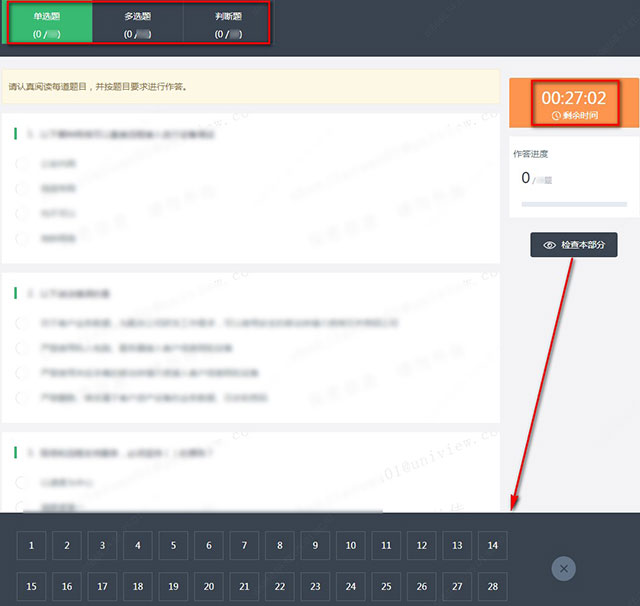Select first radio option of question 1

[x=21, y=163]
